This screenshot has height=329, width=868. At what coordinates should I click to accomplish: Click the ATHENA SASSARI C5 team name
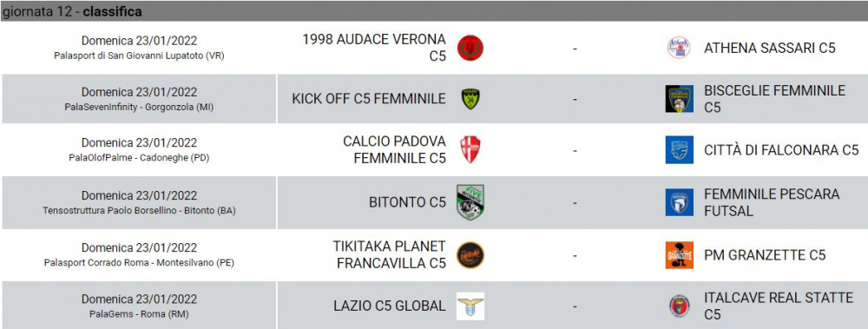point(769,49)
